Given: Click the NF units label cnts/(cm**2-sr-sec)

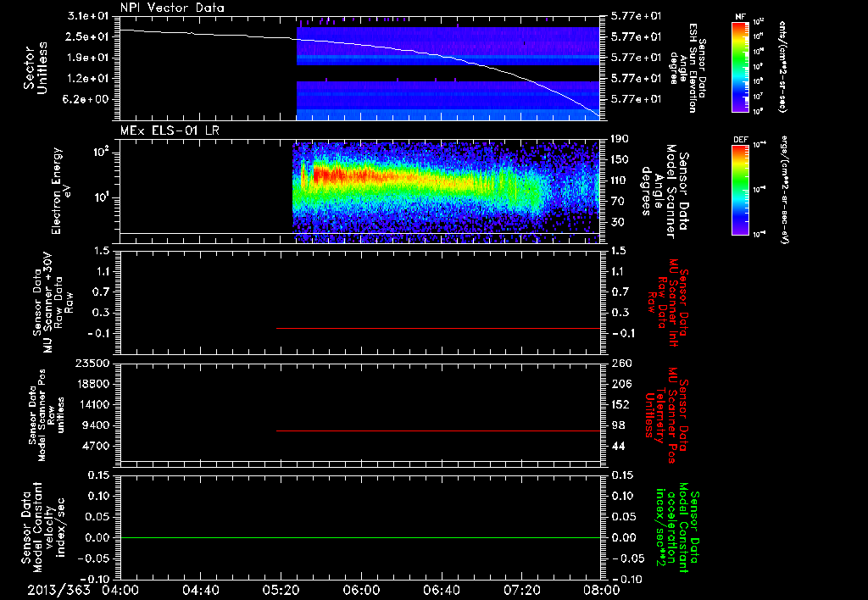Looking at the screenshot, I should (x=782, y=66).
